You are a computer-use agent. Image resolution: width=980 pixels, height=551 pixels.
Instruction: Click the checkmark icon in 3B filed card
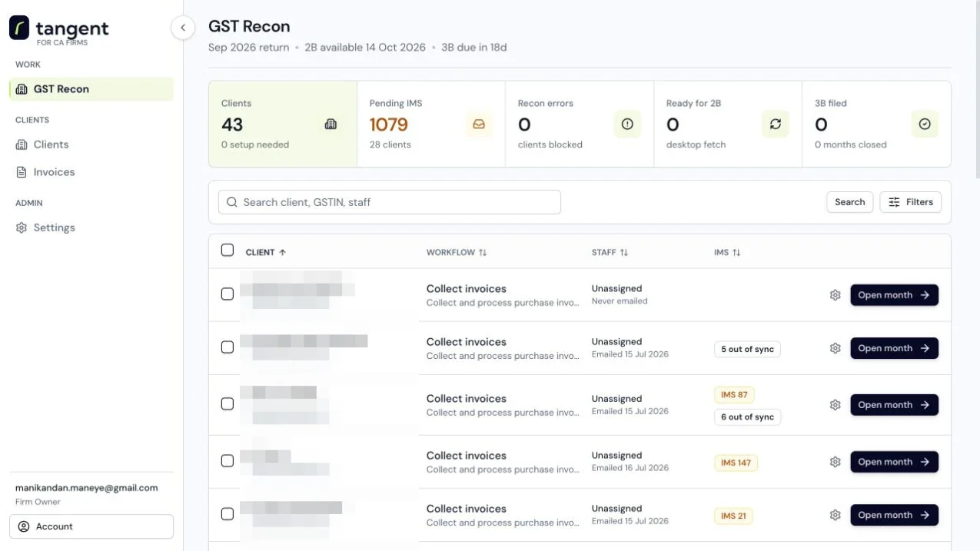tap(925, 124)
